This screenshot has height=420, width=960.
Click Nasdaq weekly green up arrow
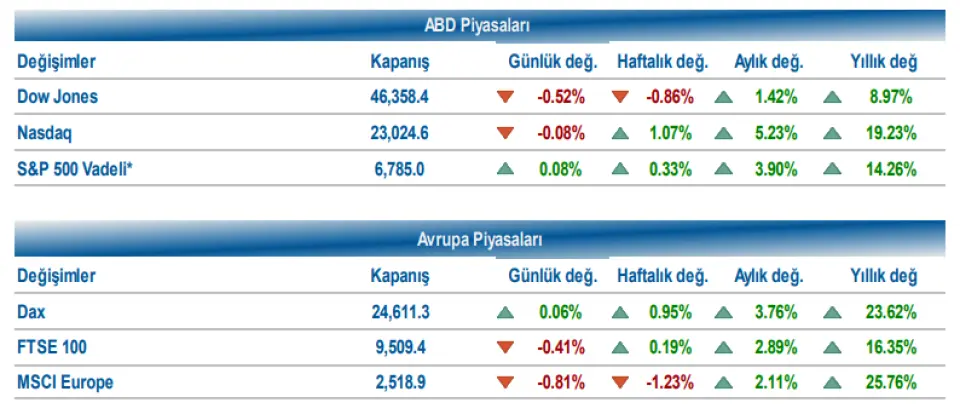tap(620, 133)
